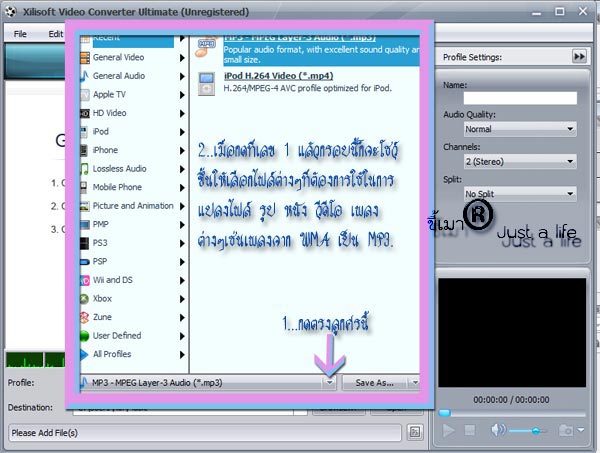This screenshot has width=600, height=453.
Task: Click the HD Video icon
Action: tap(85, 113)
